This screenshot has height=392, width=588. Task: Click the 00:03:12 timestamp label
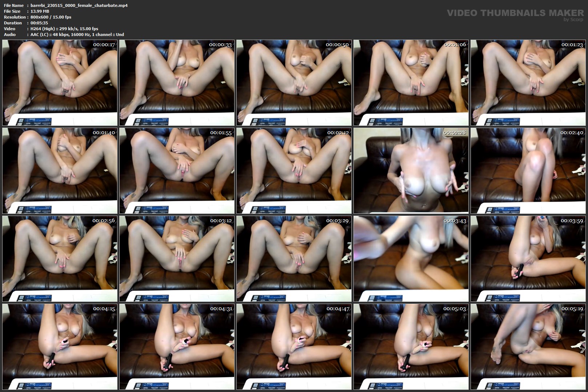point(221,221)
